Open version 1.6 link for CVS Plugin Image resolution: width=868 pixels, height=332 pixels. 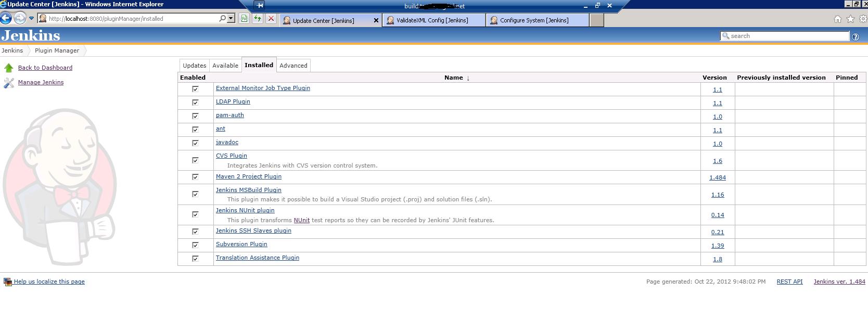pyautogui.click(x=718, y=161)
